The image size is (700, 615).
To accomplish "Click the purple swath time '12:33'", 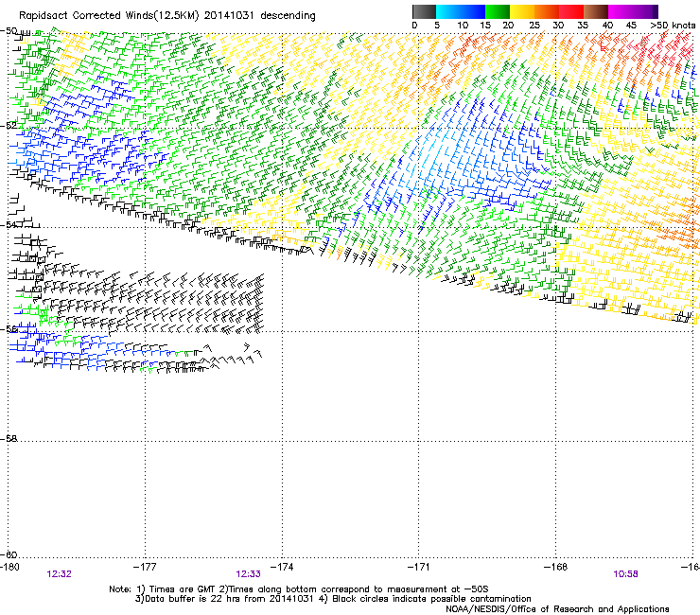I will 248,574.
